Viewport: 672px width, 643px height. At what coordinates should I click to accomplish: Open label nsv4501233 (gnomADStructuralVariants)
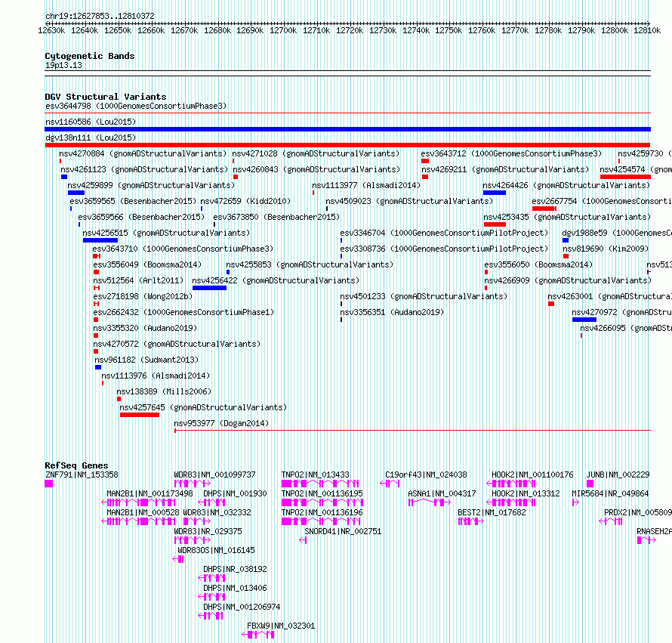(424, 296)
